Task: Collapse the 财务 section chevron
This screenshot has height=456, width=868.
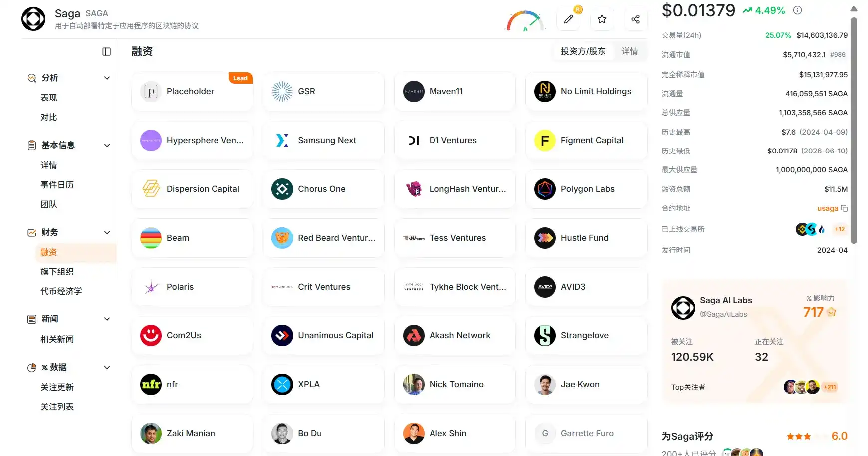Action: 107,233
